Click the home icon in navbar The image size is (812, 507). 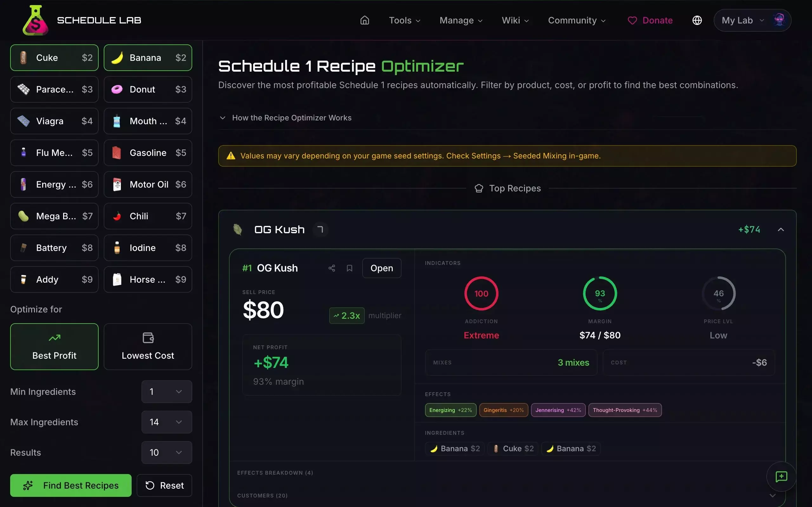[364, 21]
